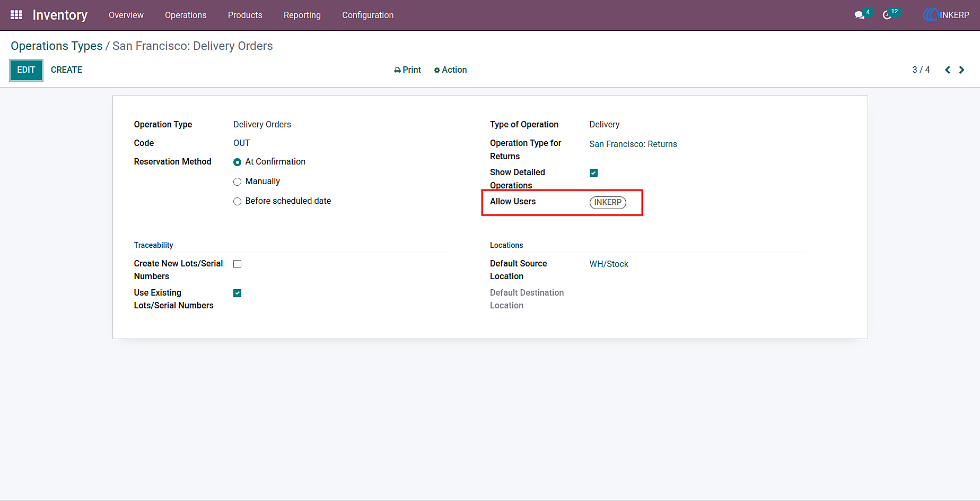This screenshot has width=980, height=501.
Task: Open the Products menu
Action: tap(245, 15)
